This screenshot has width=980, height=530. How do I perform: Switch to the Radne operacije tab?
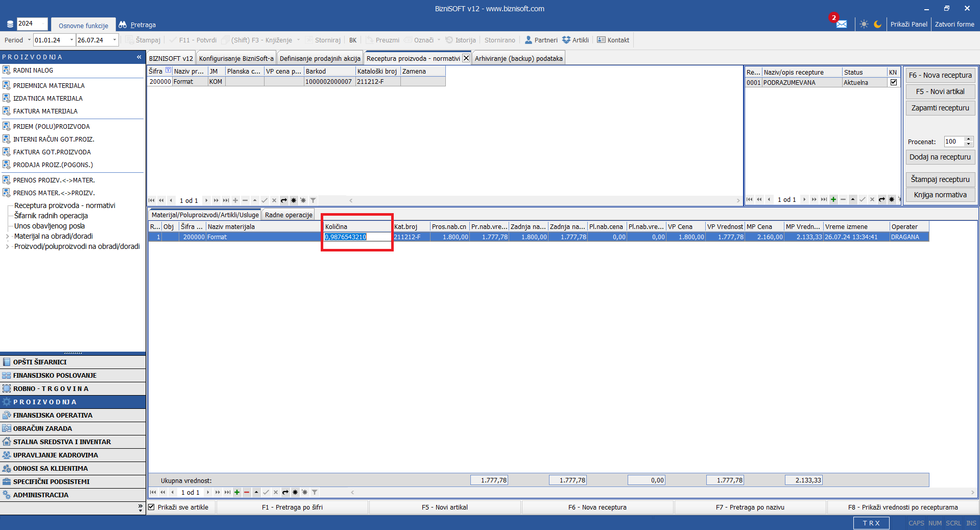pos(288,215)
